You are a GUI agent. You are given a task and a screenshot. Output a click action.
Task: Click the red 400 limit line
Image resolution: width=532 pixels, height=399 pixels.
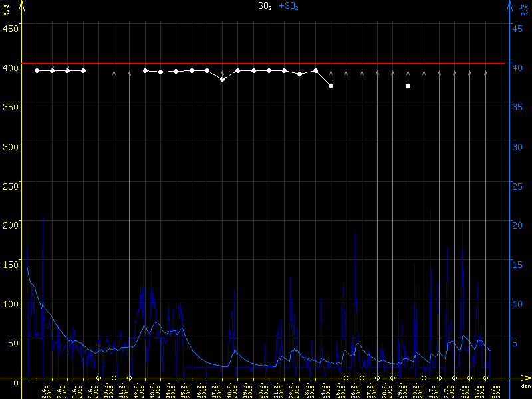[266, 63]
